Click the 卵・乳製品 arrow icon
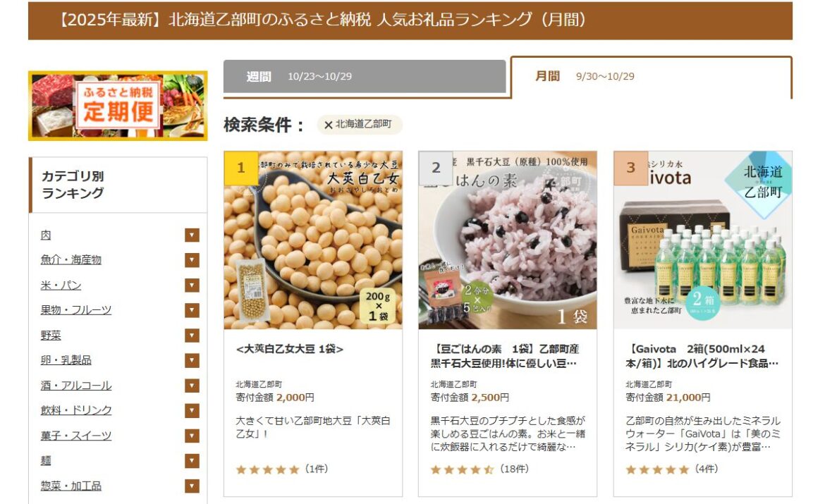Image resolution: width=825 pixels, height=504 pixels. 192,360
